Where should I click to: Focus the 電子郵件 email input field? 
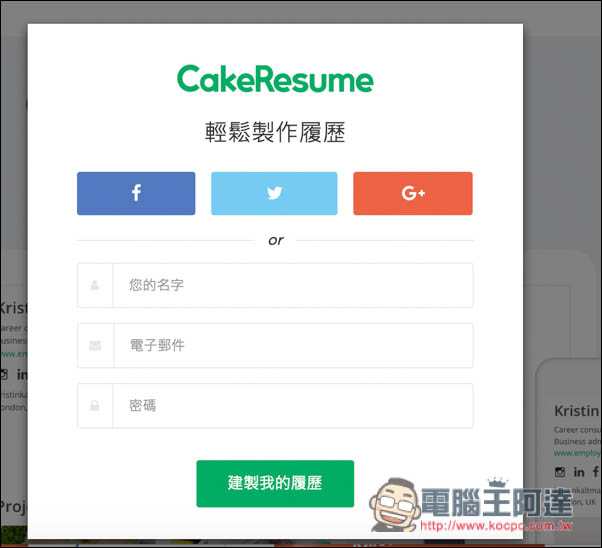pyautogui.click(x=292, y=346)
